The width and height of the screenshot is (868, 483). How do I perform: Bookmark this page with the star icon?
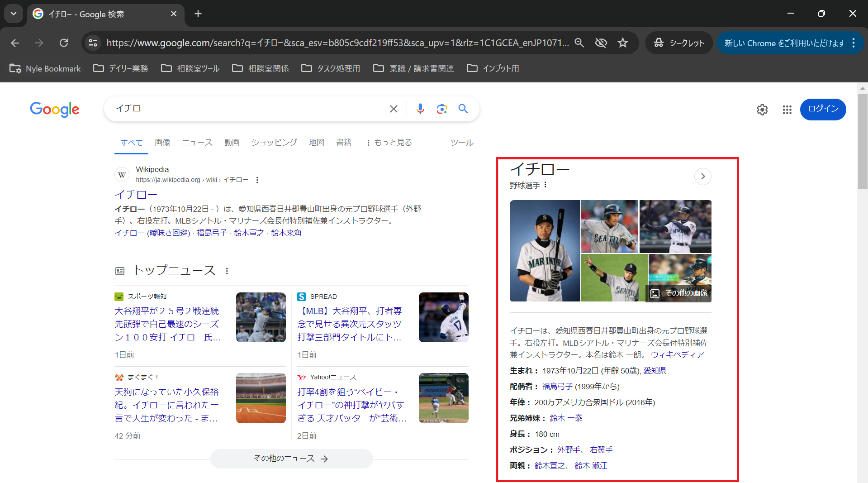[623, 43]
